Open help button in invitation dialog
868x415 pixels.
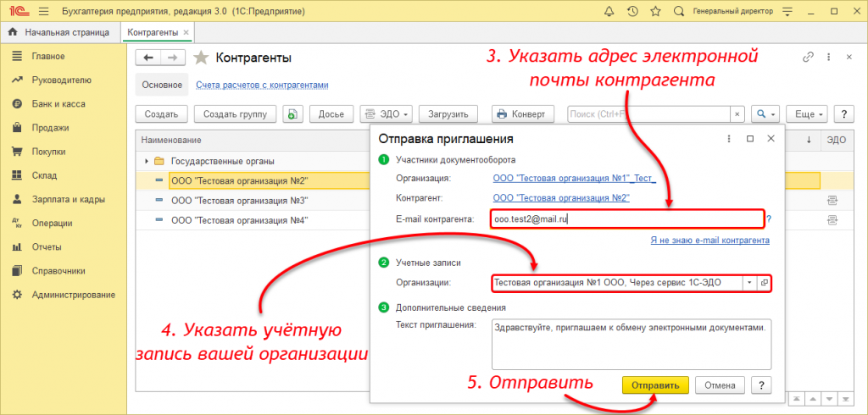[762, 385]
